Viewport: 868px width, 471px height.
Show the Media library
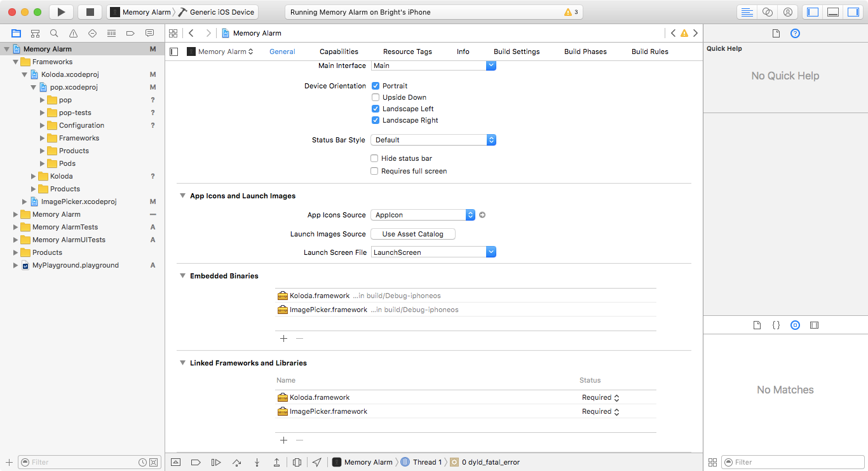(x=814, y=325)
